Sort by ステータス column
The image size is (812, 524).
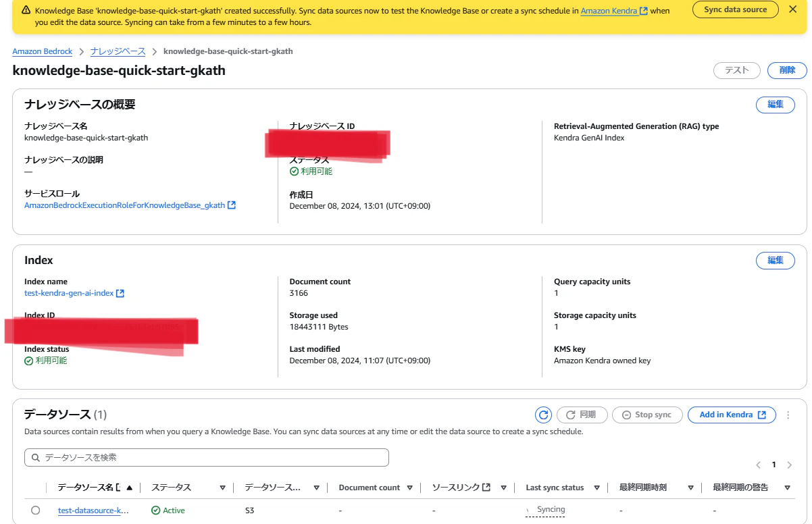222,488
